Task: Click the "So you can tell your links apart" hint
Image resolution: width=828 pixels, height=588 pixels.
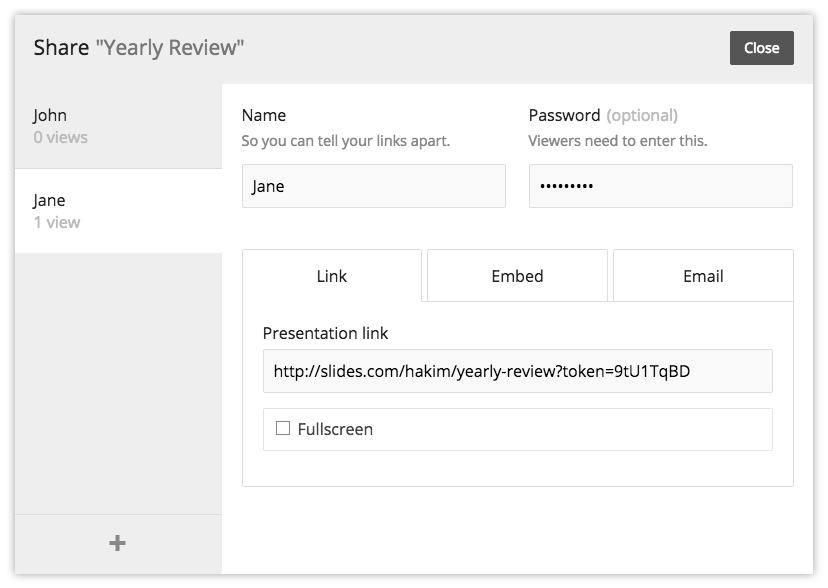Action: pyautogui.click(x=346, y=141)
